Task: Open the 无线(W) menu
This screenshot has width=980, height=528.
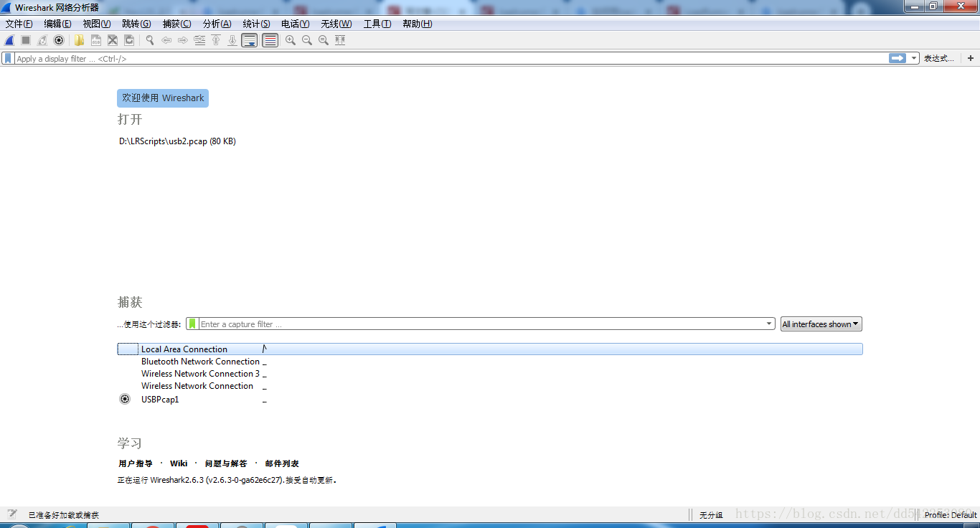Action: point(336,24)
